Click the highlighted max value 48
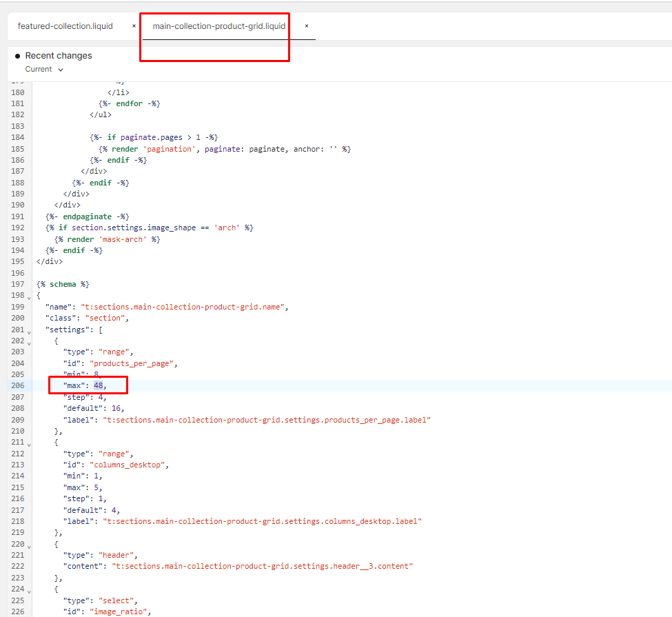This screenshot has height=617, width=672. coord(99,385)
